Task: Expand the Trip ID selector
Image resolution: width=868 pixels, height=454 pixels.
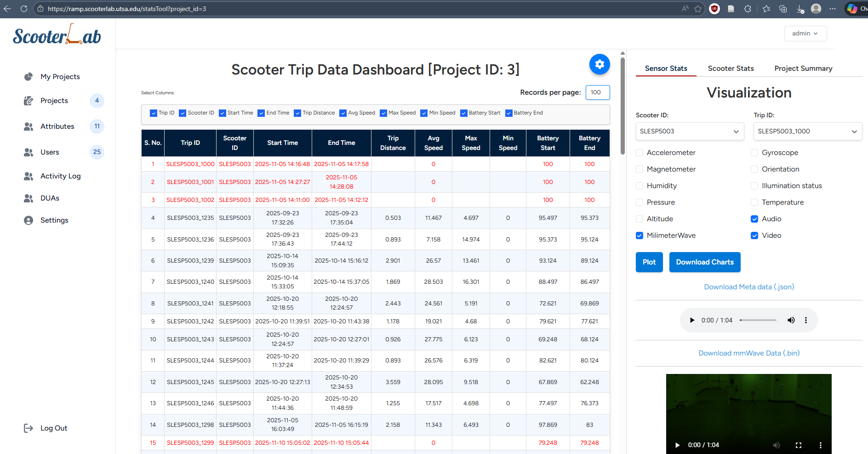Action: (807, 131)
